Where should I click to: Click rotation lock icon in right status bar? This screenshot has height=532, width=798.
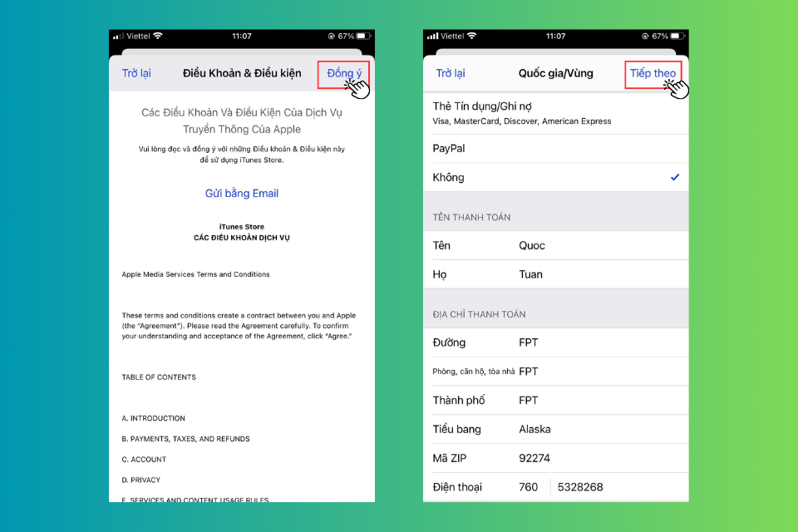tap(645, 36)
